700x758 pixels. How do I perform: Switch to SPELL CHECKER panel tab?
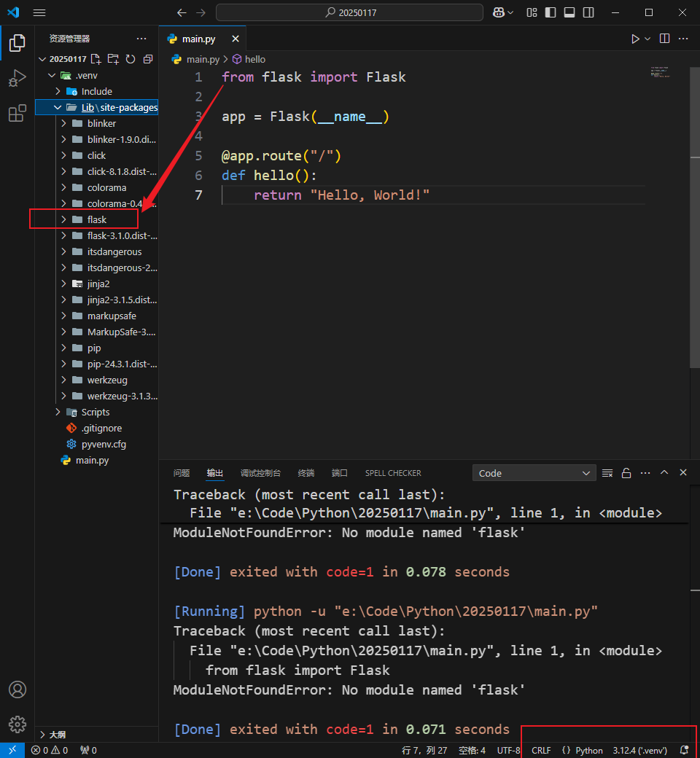pos(393,473)
